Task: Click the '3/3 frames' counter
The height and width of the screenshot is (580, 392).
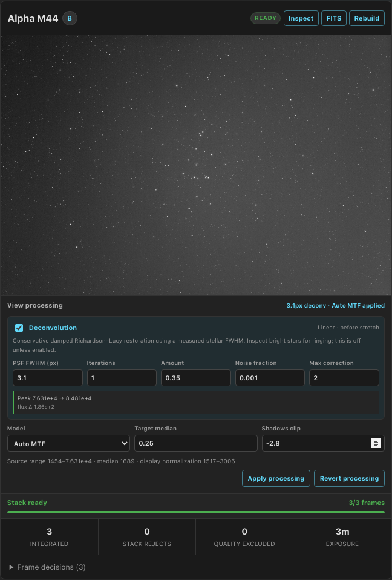Action: [367, 503]
